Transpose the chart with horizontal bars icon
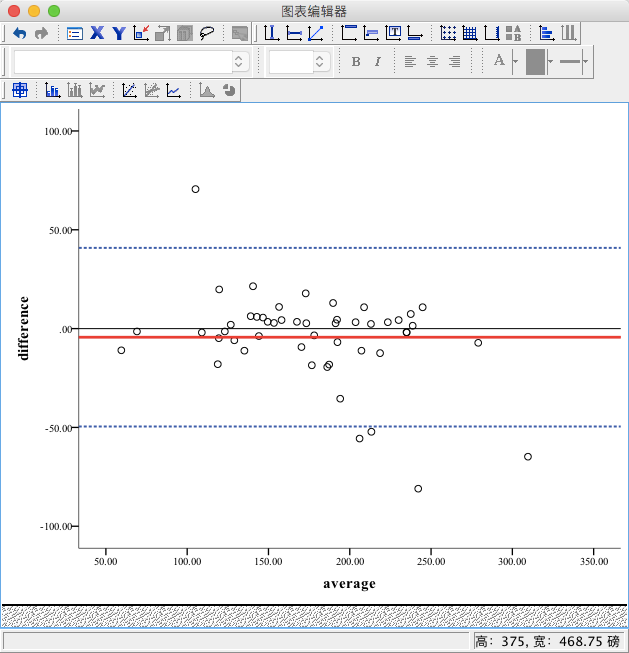629x653 pixels. pyautogui.click(x=547, y=33)
